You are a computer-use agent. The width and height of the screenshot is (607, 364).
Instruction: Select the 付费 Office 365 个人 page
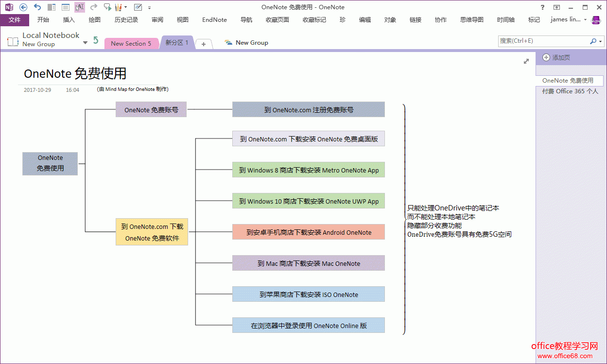pos(570,91)
